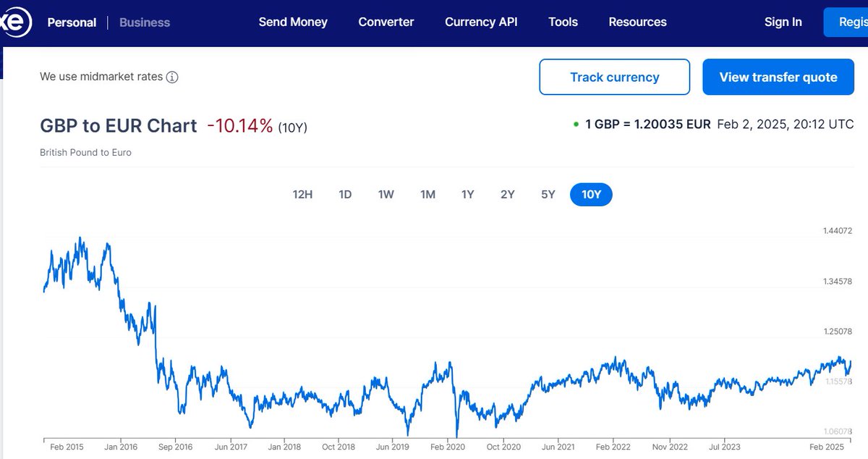Select the Sep 2016 axis label
This screenshot has width=868, height=459.
[176, 447]
